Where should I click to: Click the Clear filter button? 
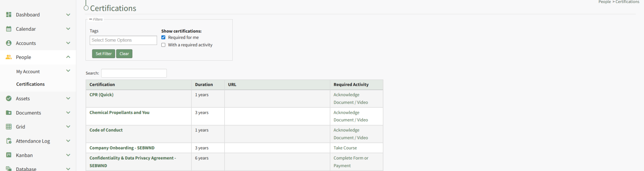pyautogui.click(x=124, y=54)
